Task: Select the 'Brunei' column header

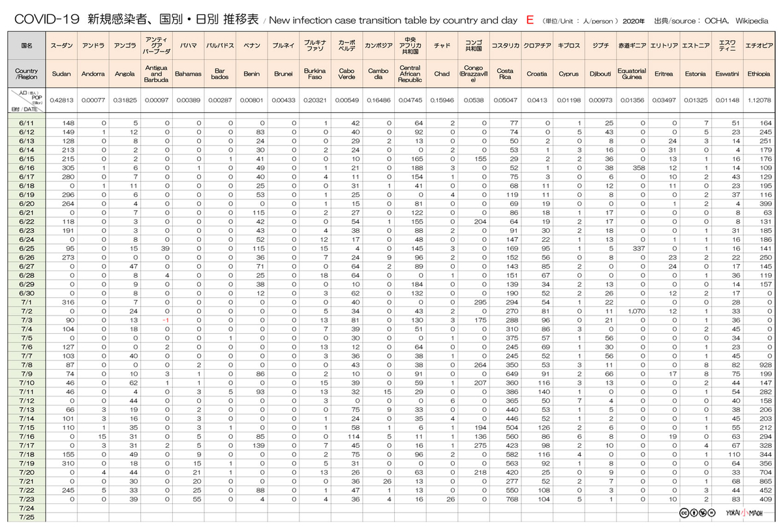Action: (283, 74)
